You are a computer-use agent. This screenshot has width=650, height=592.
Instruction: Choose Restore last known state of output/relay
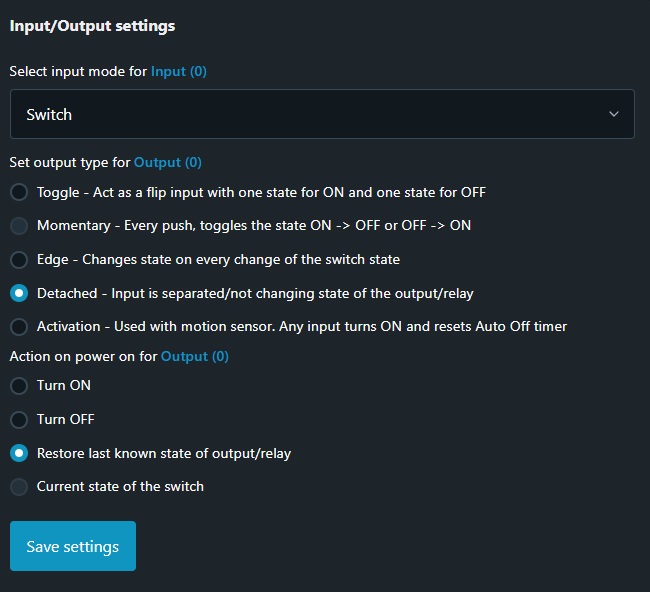click(x=19, y=453)
